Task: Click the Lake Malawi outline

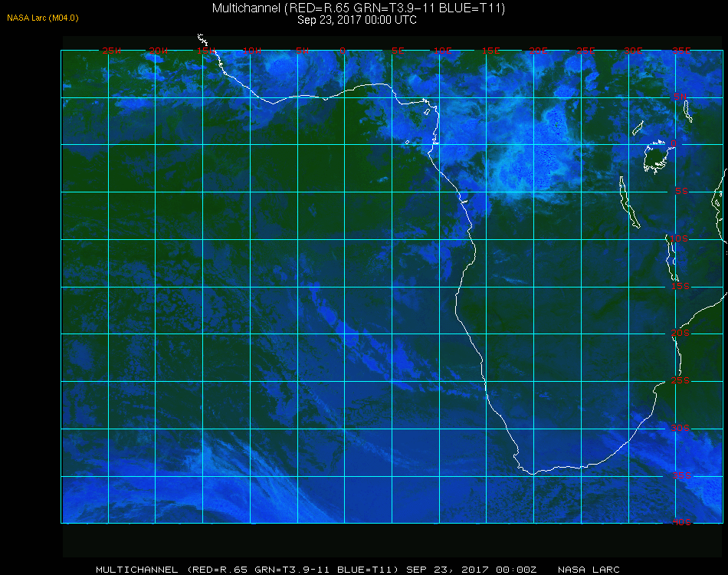Action: [x=672, y=258]
